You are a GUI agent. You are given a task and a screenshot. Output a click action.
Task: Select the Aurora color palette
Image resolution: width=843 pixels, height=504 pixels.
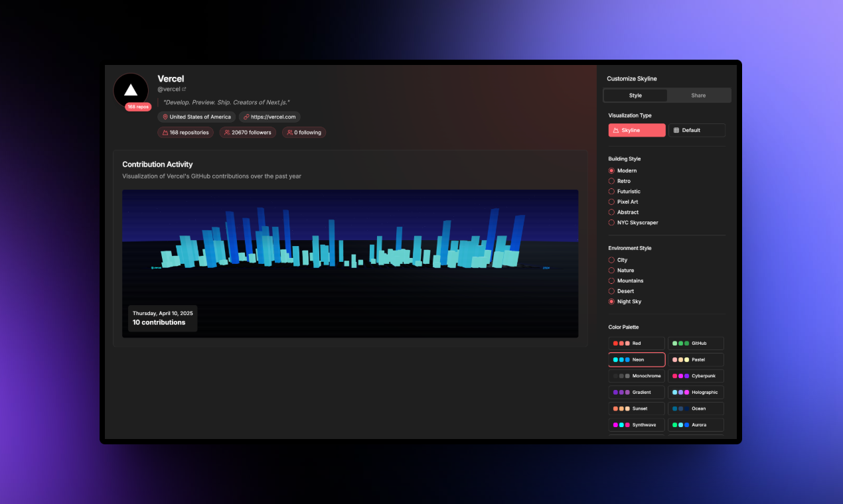point(696,424)
